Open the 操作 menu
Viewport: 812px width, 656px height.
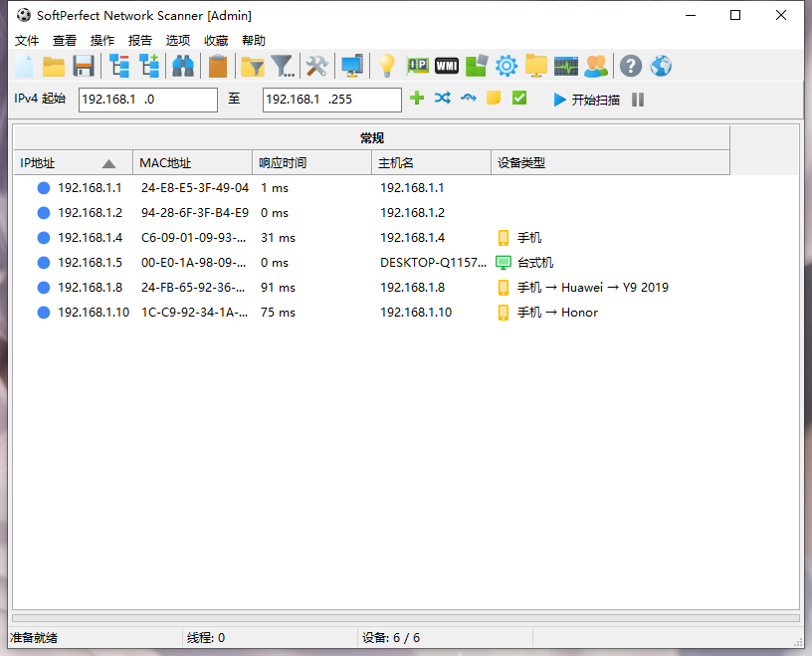tap(102, 41)
